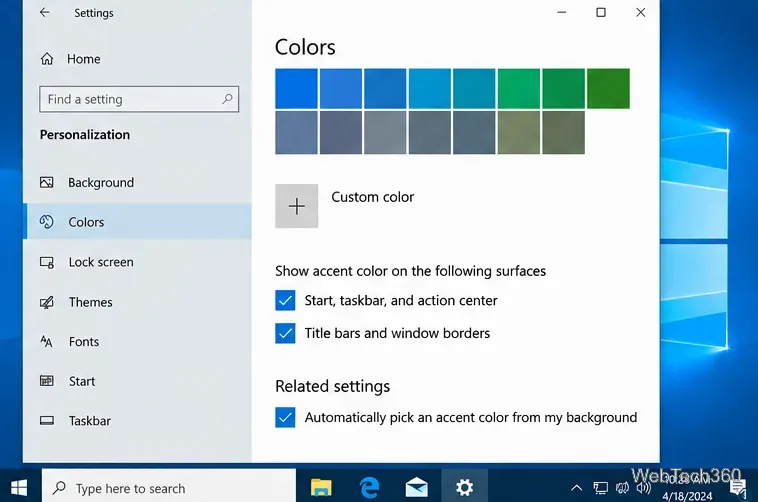Screen dimensions: 758x502
Task: Click the Lock screen monitor icon
Action: pyautogui.click(x=47, y=262)
